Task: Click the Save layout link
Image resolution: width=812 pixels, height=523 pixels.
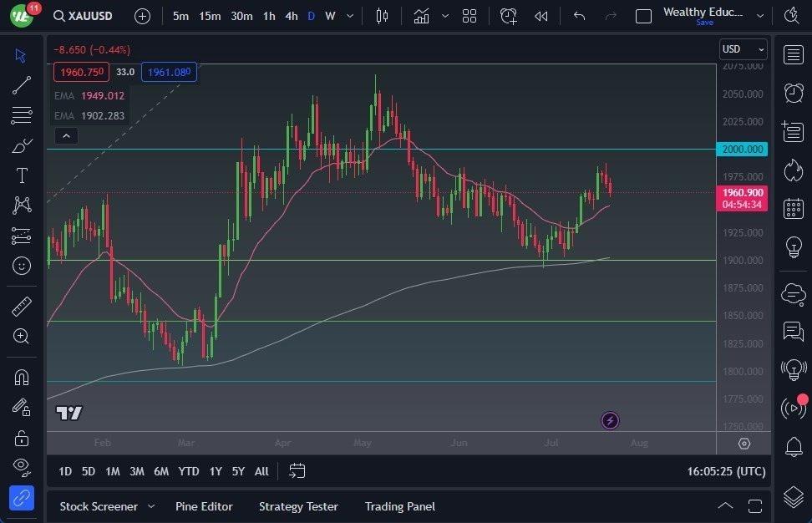Action: 705,23
